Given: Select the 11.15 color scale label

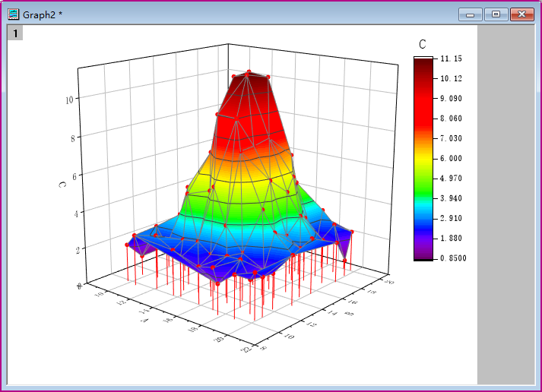Looking at the screenshot, I should 451,58.
